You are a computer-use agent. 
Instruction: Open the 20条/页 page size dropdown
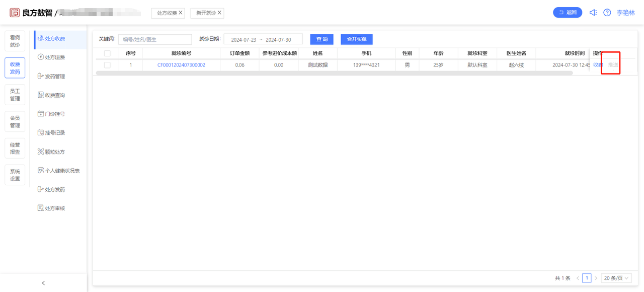(x=616, y=278)
